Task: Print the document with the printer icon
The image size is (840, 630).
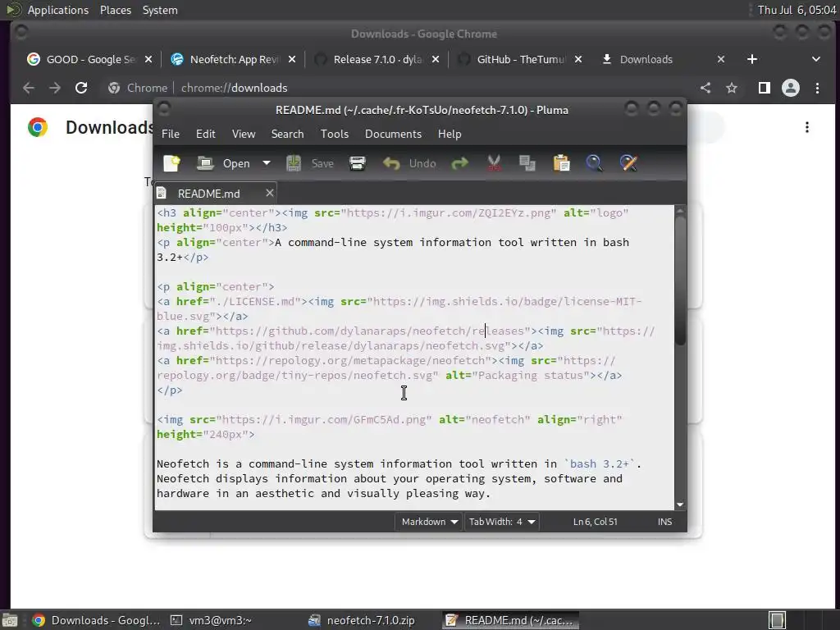Action: [x=358, y=163]
